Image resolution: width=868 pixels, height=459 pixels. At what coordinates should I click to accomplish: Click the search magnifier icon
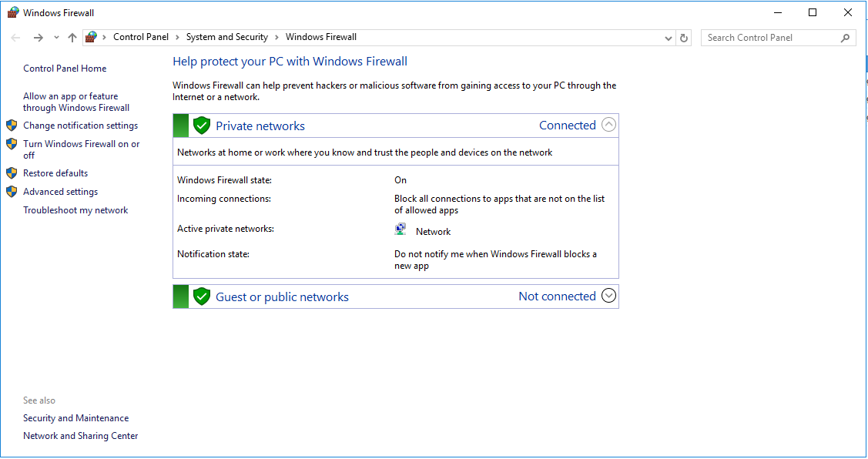click(845, 38)
